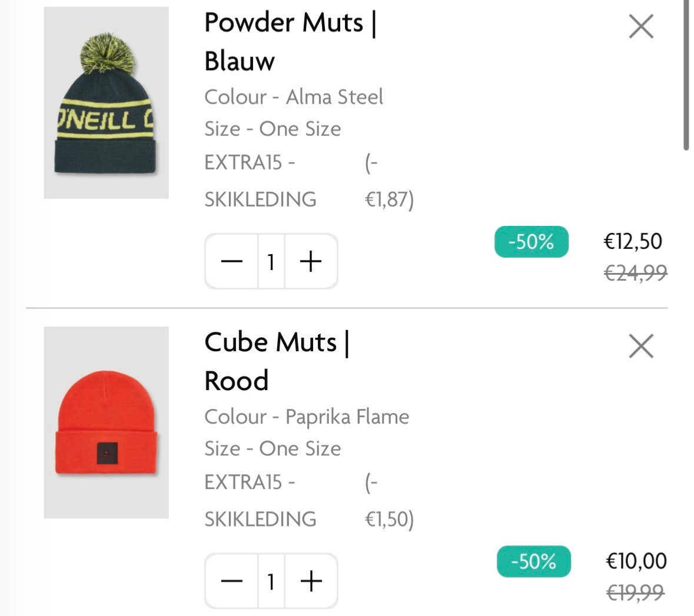
Task: Select the Colour - Paprika Flame text
Action: pyautogui.click(x=306, y=417)
